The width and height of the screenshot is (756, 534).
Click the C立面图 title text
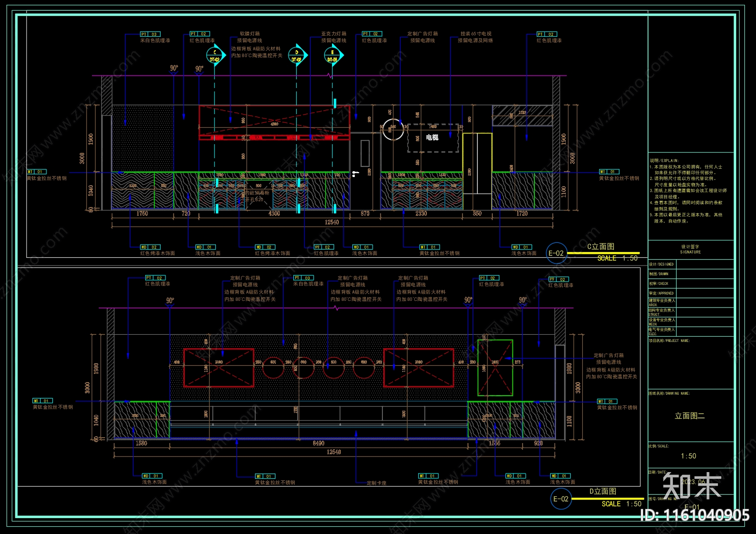click(601, 247)
